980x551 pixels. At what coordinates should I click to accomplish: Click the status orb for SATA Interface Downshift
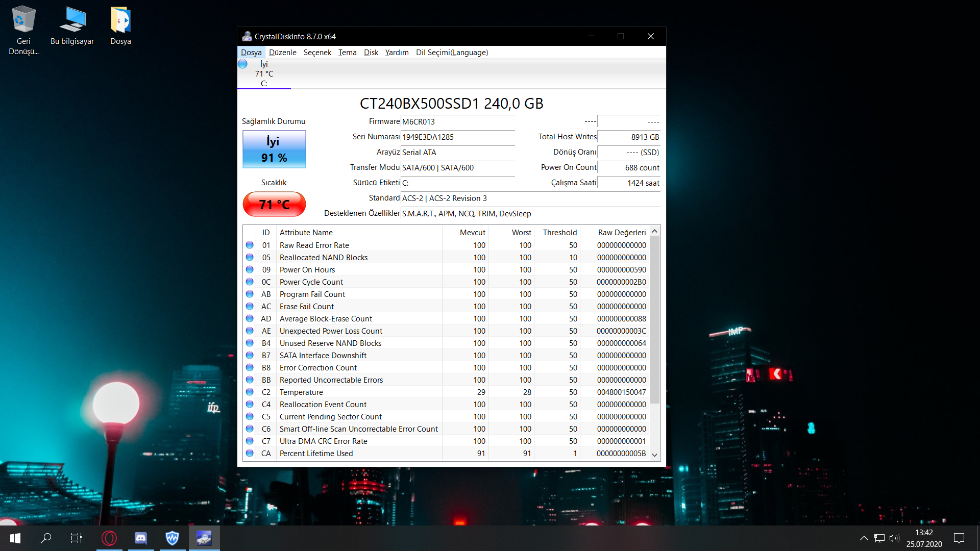[250, 356]
